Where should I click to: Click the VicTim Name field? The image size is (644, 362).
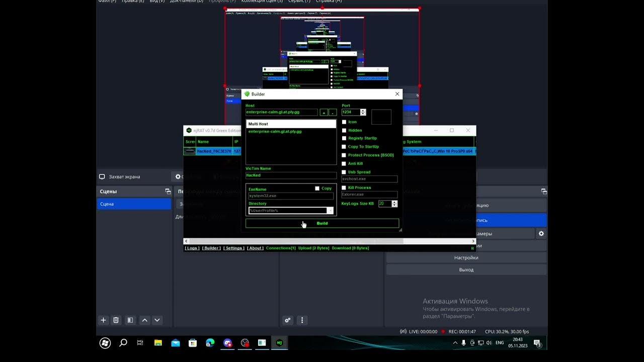pos(291,175)
